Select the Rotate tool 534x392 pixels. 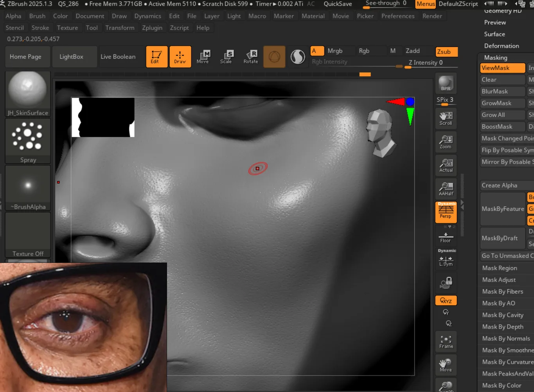click(x=251, y=57)
